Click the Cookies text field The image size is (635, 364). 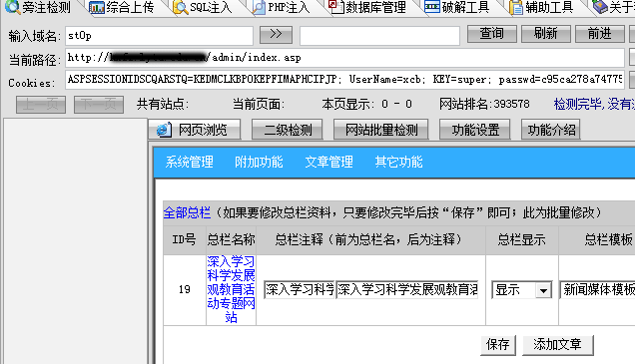344,80
